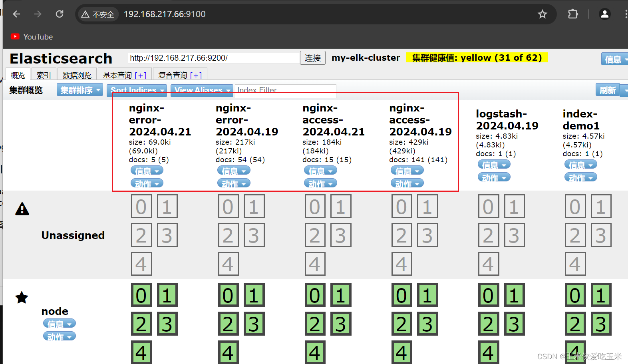Open 动作 dropdown for nginx-error-2024.04.19

pos(234,184)
